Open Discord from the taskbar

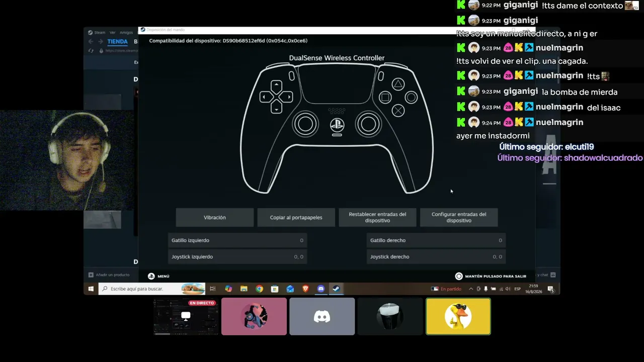(321, 289)
